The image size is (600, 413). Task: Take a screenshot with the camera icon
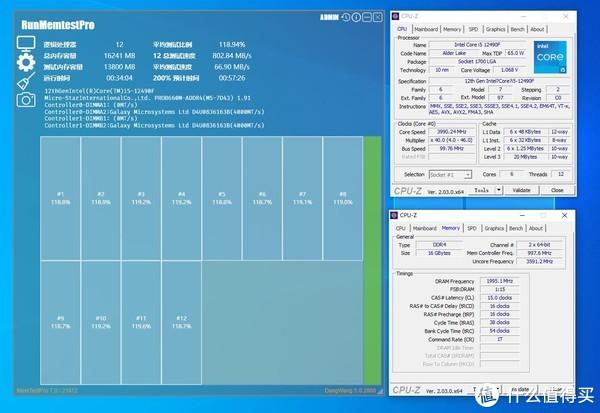point(26,100)
